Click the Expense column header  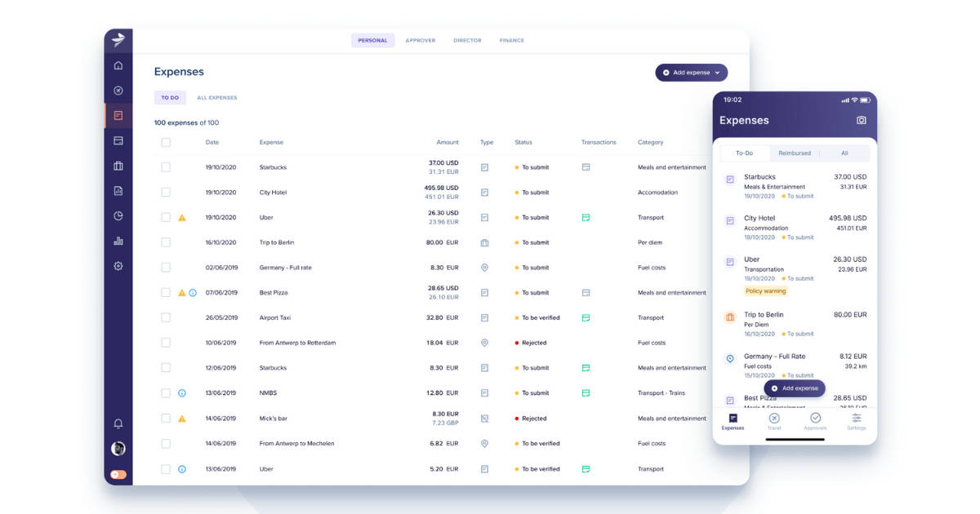(x=271, y=142)
